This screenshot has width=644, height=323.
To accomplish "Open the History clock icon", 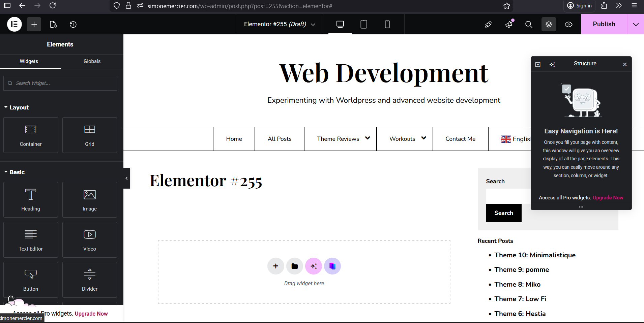I will tap(73, 24).
